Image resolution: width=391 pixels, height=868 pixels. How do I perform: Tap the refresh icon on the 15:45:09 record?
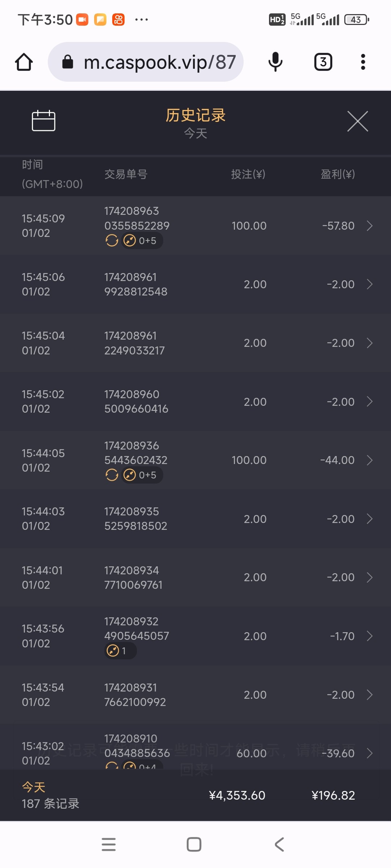tap(112, 241)
